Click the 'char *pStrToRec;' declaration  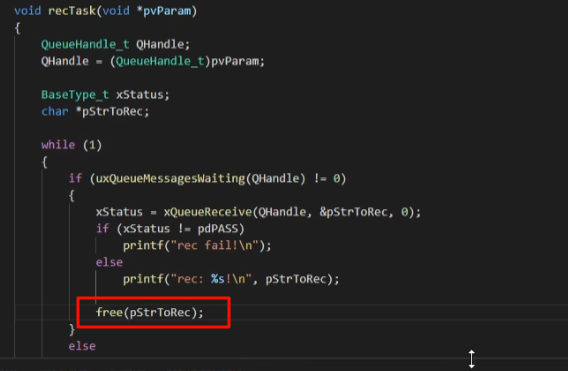click(x=95, y=112)
